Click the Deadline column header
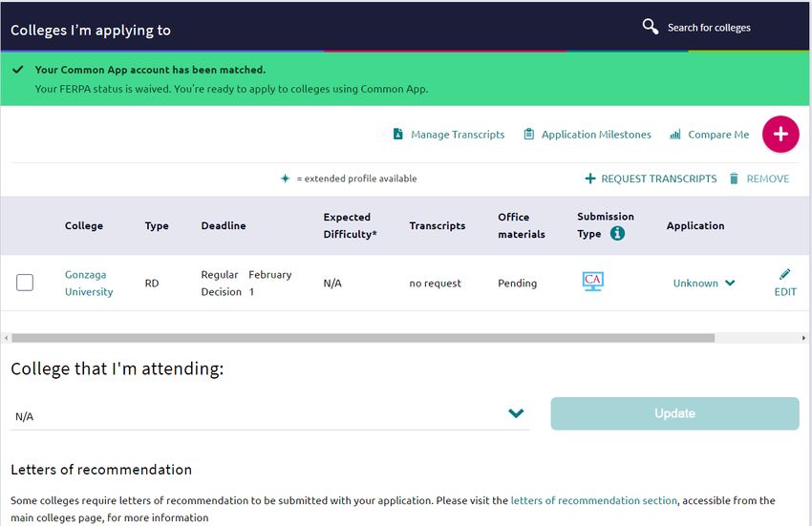 [x=224, y=225]
